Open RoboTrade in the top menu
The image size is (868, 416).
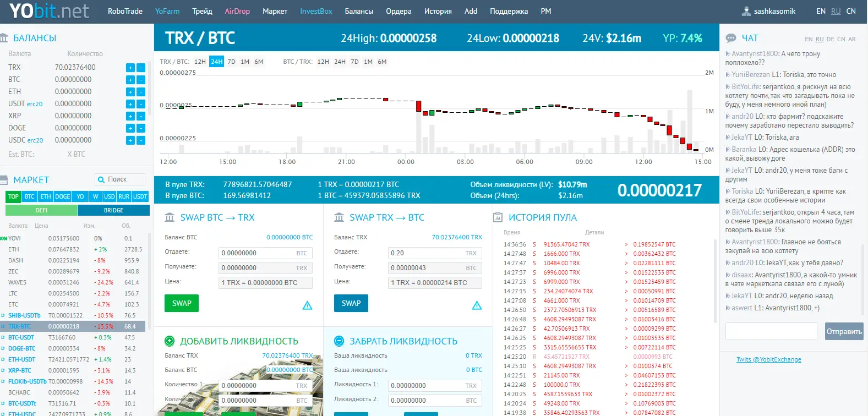coord(125,11)
